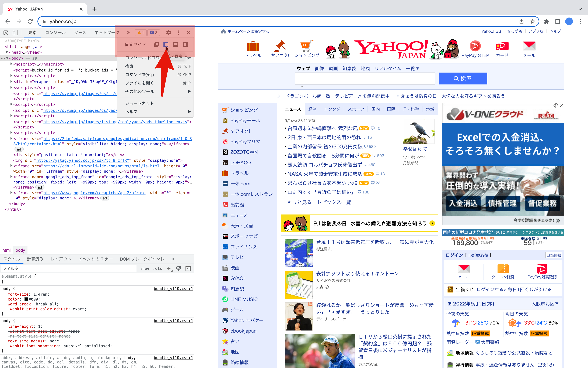Viewport: 588px width, 368px height.
Task: Show more style pane tabs chevron
Action: pyautogui.click(x=173, y=259)
